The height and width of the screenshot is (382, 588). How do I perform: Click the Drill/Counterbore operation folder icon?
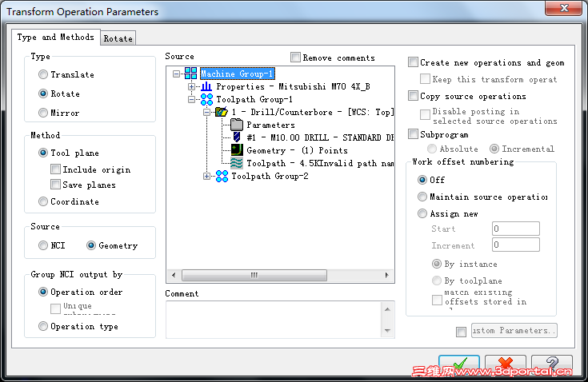[222, 112]
